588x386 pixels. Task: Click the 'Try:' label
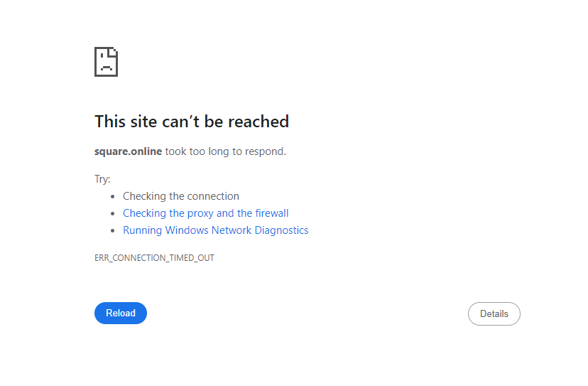point(102,179)
